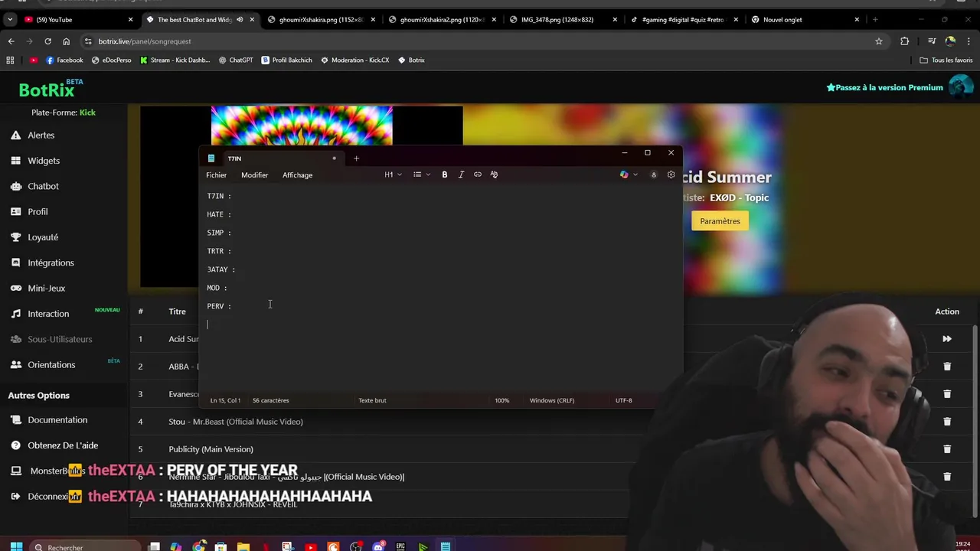
Task: Open the Windows Start menu
Action: (16, 546)
